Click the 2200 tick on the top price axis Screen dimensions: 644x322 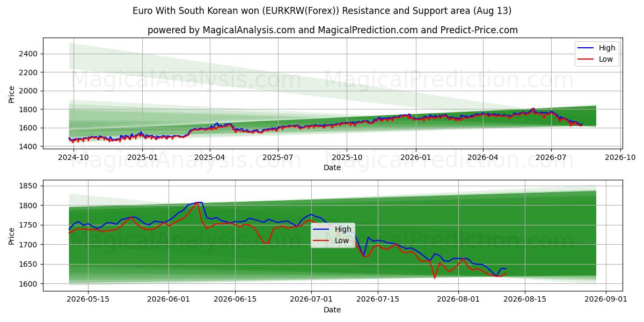(28, 72)
